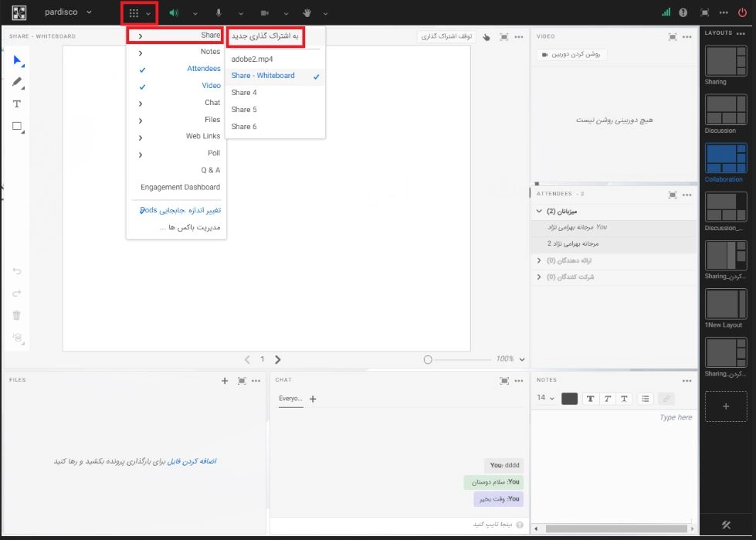Click the layout tools icon at bottom right

point(726,525)
